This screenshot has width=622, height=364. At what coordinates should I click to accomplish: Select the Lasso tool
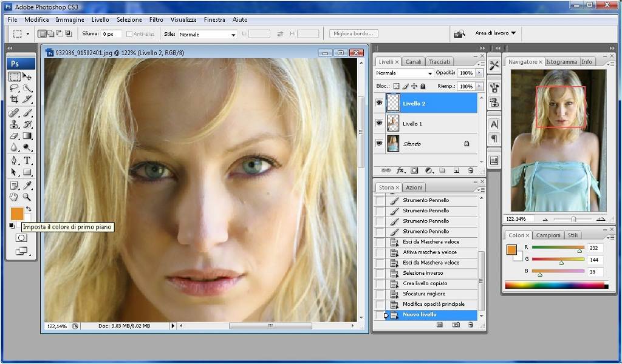pos(14,88)
